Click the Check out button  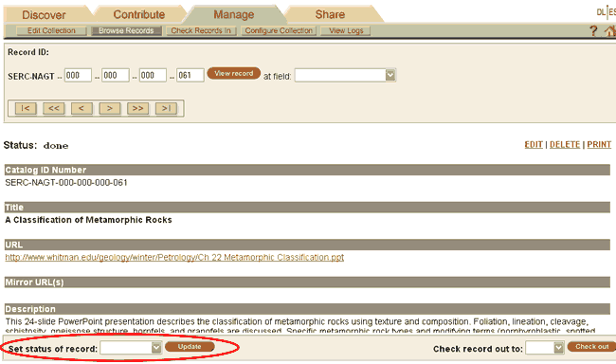pos(591,347)
